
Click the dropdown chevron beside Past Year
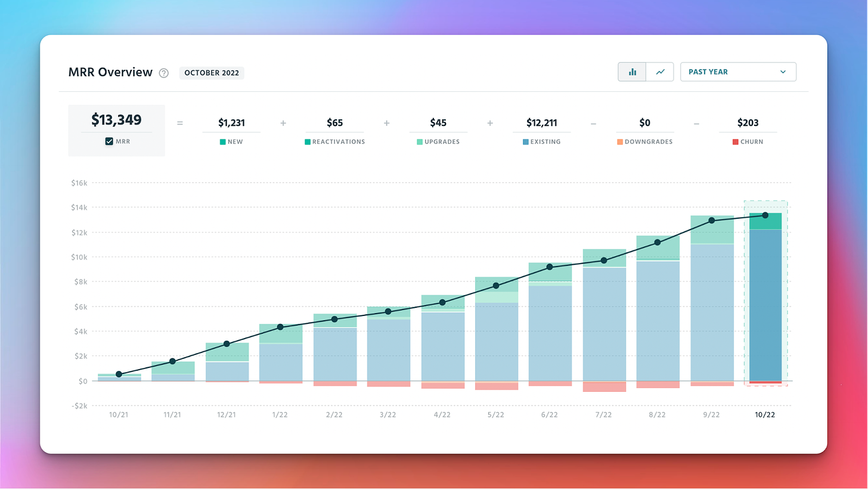pyautogui.click(x=783, y=72)
